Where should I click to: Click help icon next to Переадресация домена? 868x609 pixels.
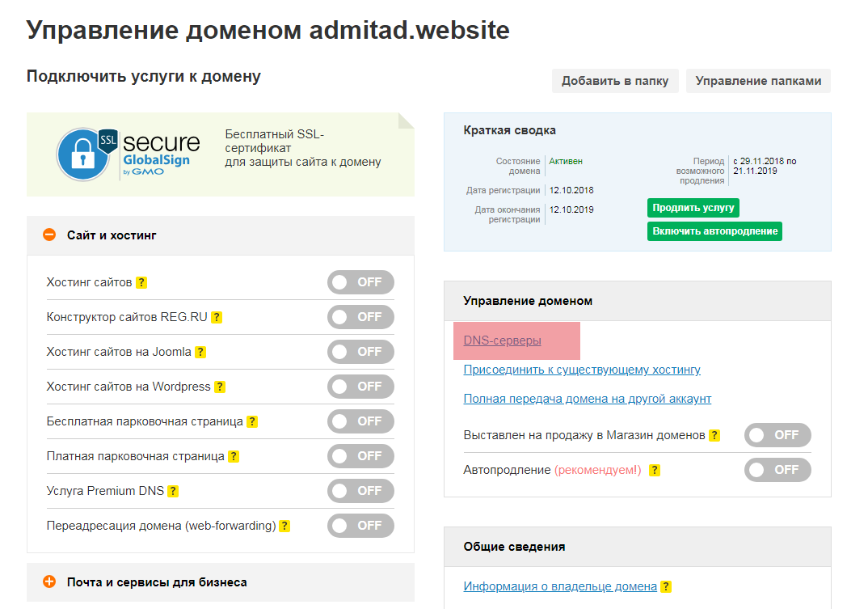tap(284, 527)
